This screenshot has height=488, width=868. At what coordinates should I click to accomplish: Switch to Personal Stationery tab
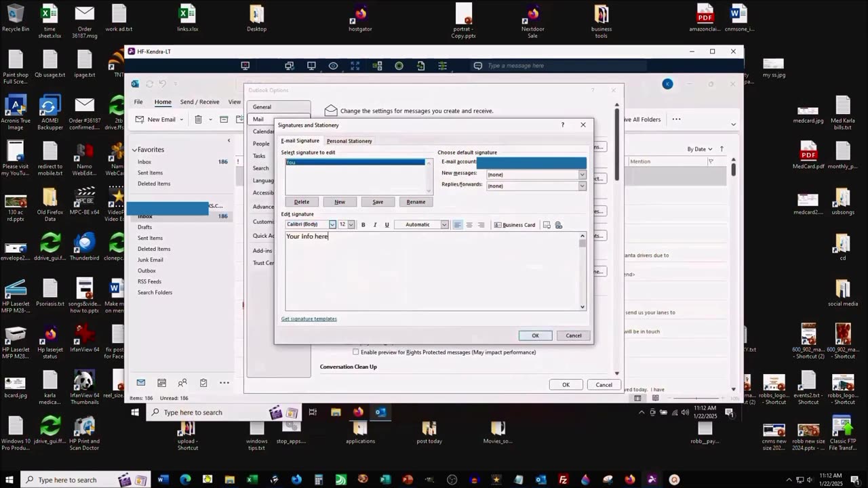point(349,141)
